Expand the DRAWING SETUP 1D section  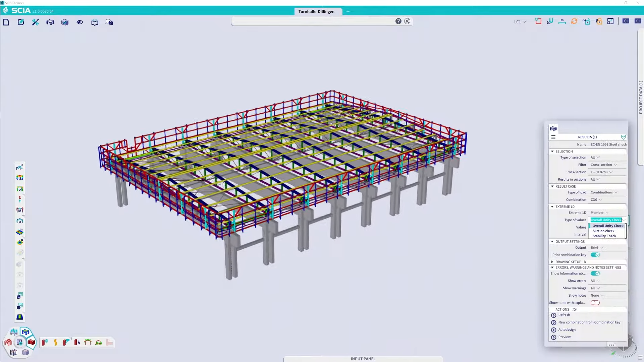click(552, 262)
